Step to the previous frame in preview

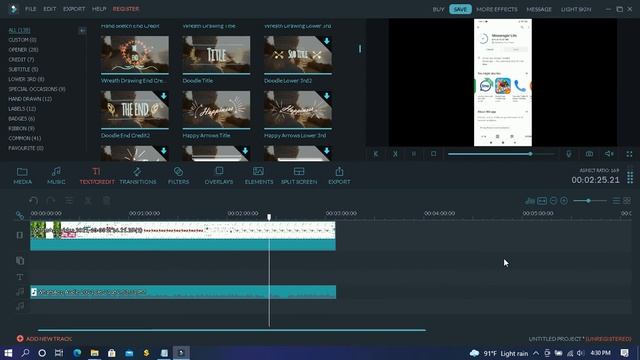click(x=376, y=154)
